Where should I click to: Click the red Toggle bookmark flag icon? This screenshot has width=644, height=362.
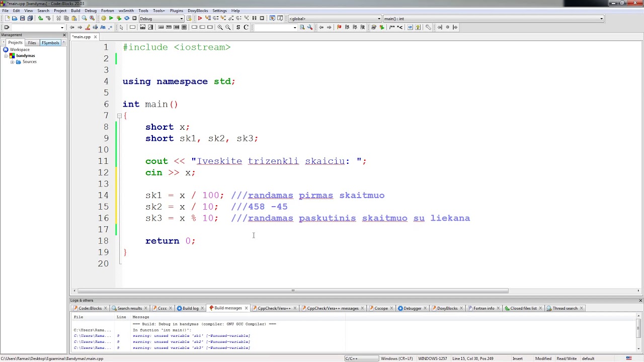[339, 27]
